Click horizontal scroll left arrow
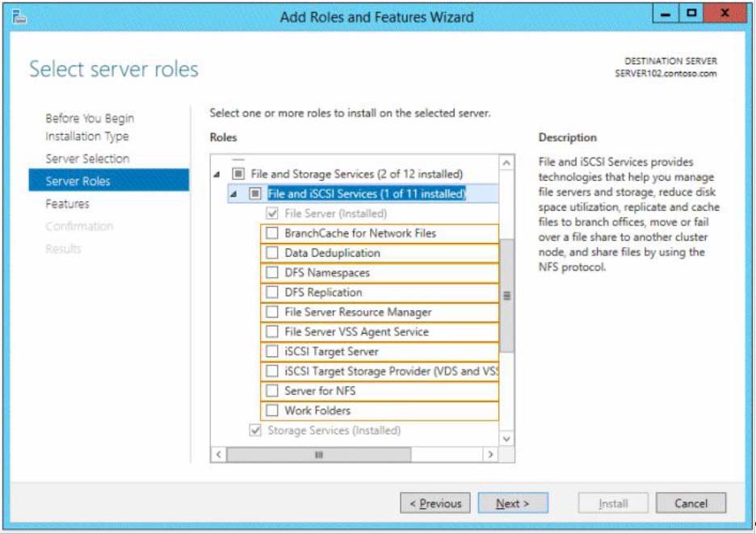Screen dimensions: 756x534 [219, 454]
